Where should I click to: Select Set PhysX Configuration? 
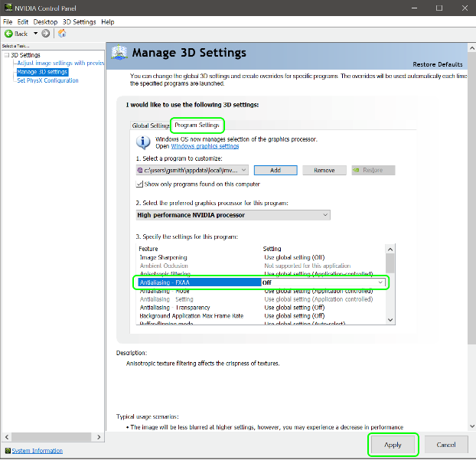coord(47,80)
